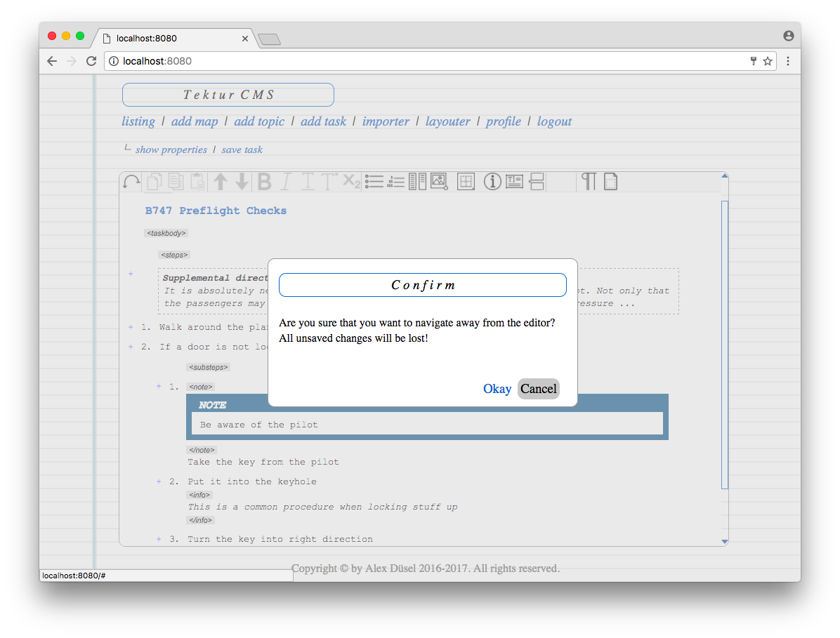Click show properties link

point(171,150)
